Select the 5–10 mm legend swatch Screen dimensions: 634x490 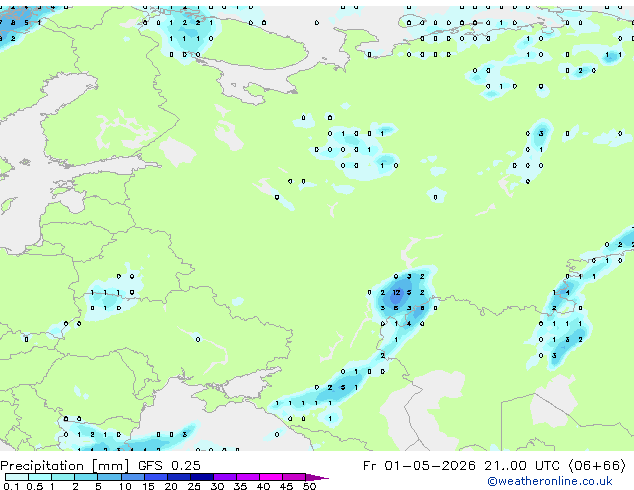coord(109,477)
